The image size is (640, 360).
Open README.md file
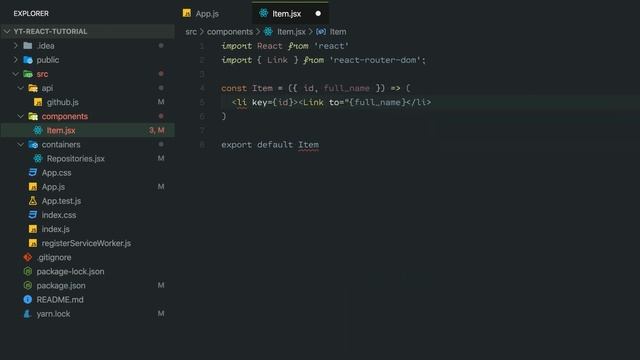click(x=60, y=300)
